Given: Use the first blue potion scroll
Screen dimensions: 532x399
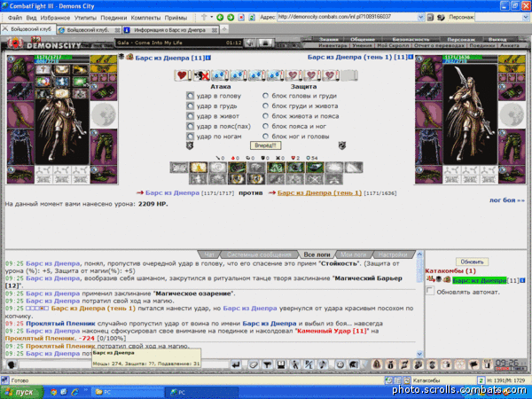Looking at the screenshot, I should [x=220, y=75].
